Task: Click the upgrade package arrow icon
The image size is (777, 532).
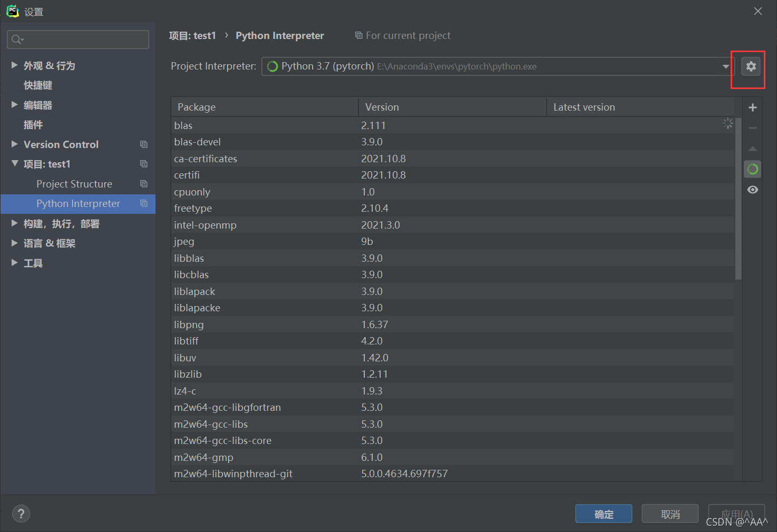Action: pos(753,149)
